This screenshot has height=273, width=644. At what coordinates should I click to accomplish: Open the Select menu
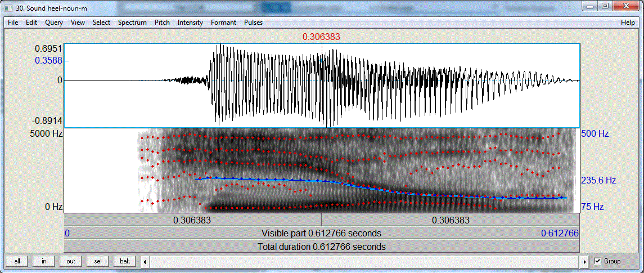101,23
